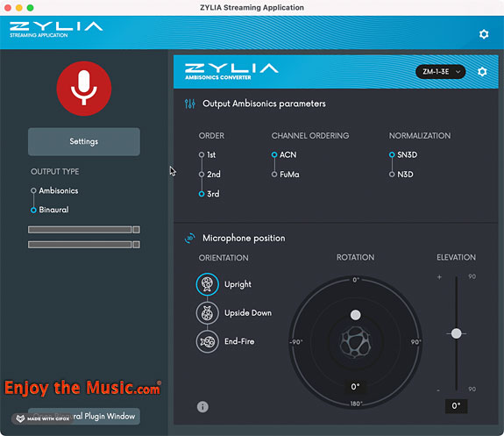The width and height of the screenshot is (504, 436).
Task: Click the Upright orientation label
Action: (238, 284)
